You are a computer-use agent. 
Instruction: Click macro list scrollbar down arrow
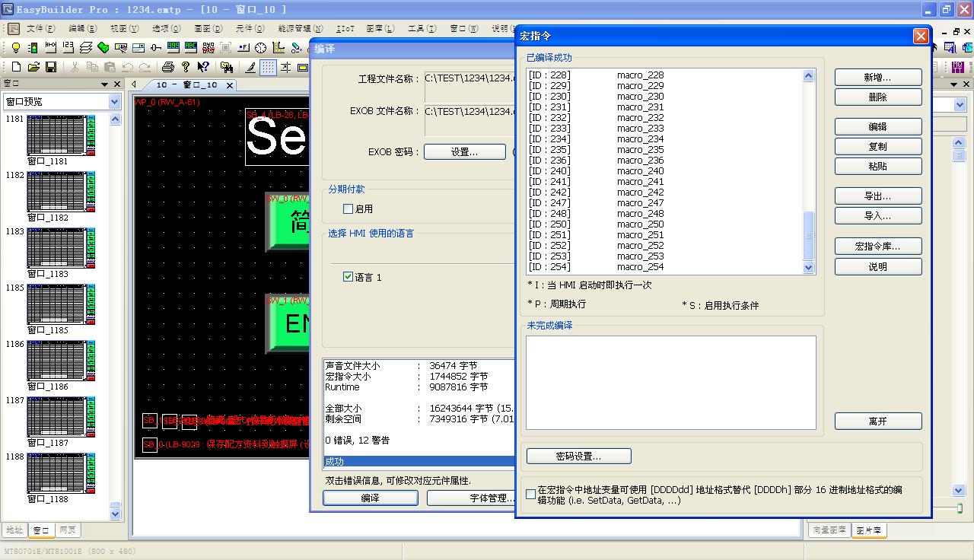[808, 267]
